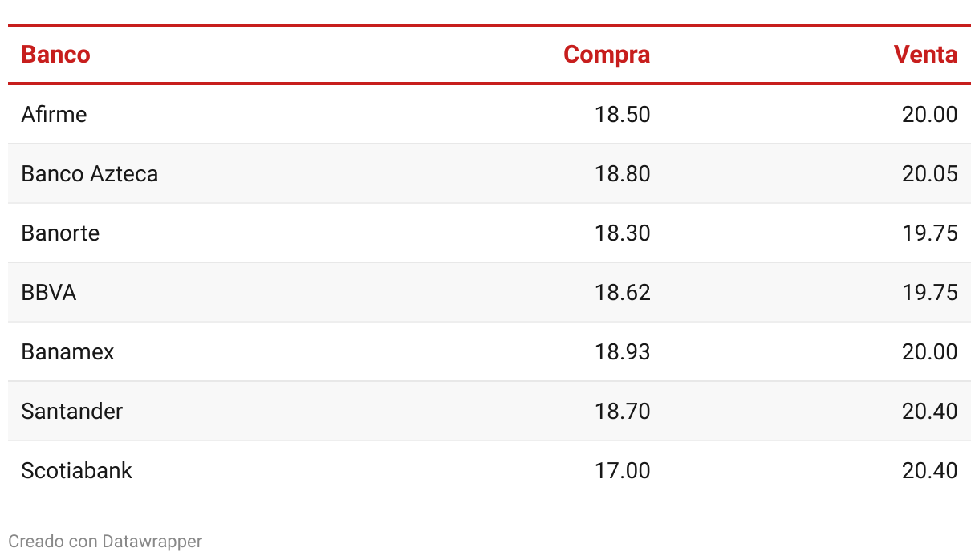Click Banorte's venta value 19.75
Screen dimensions: 979x560
[x=929, y=233]
